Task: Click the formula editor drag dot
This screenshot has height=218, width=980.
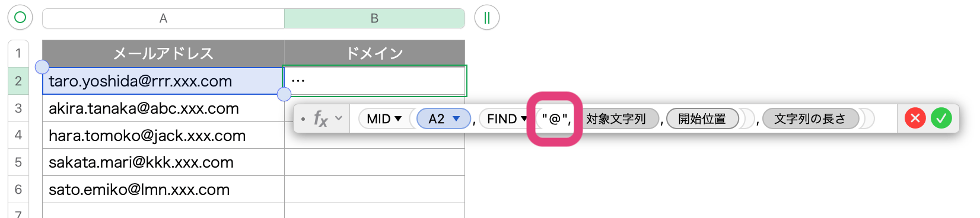Action: 303,119
